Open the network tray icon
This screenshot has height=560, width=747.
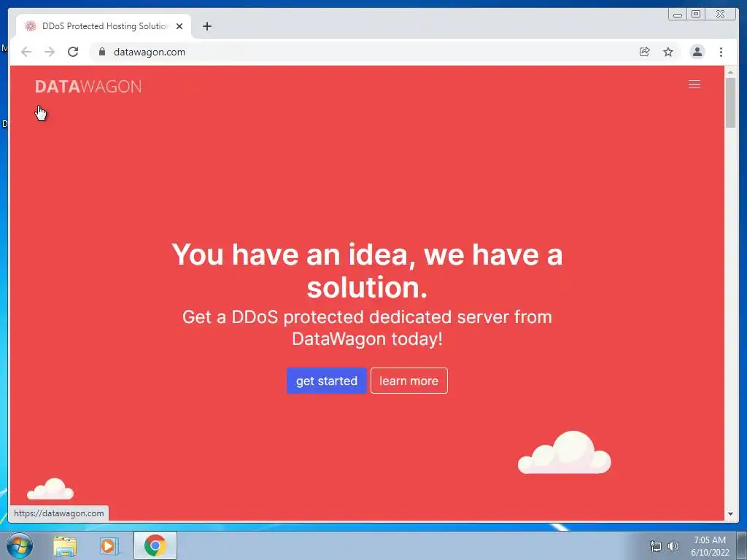(656, 546)
